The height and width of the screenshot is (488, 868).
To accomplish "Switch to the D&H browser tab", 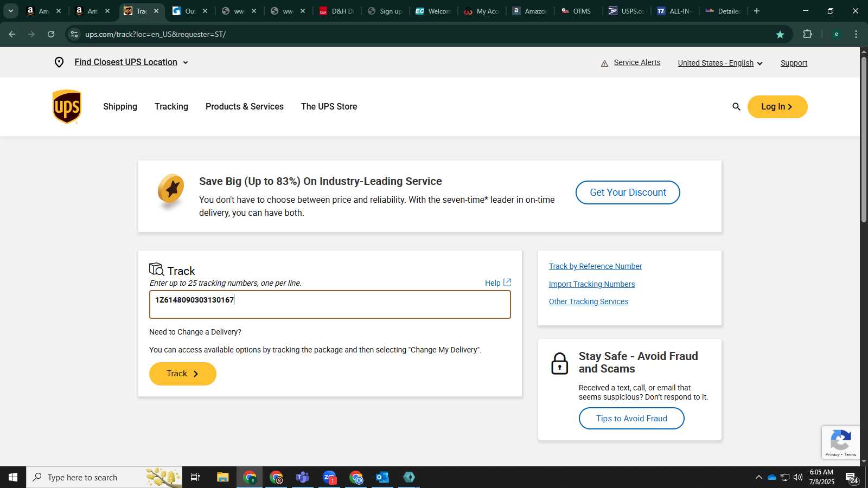I will coord(336,11).
